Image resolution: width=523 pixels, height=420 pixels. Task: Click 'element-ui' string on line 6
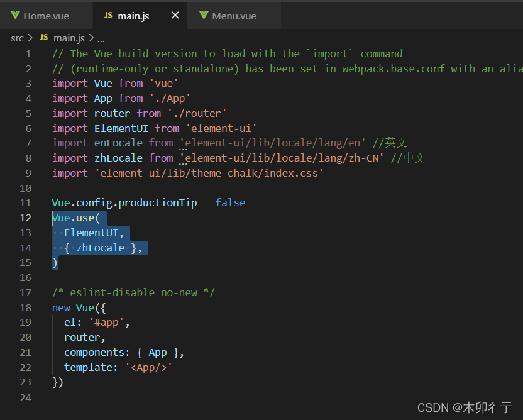(x=221, y=128)
